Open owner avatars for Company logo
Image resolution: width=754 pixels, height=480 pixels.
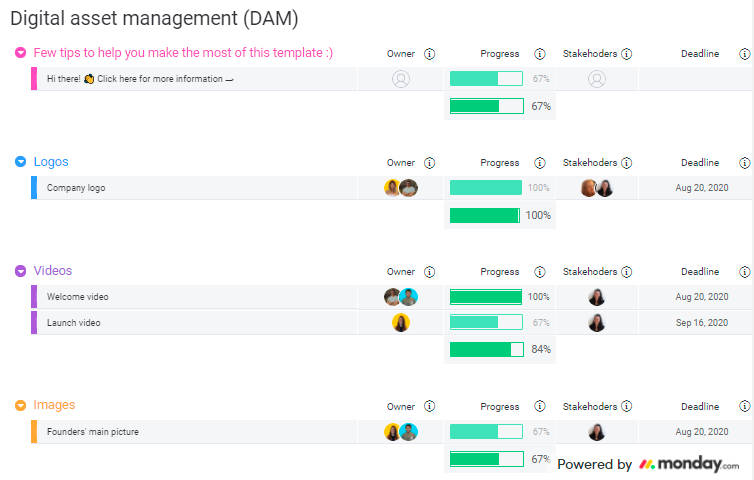coord(401,188)
